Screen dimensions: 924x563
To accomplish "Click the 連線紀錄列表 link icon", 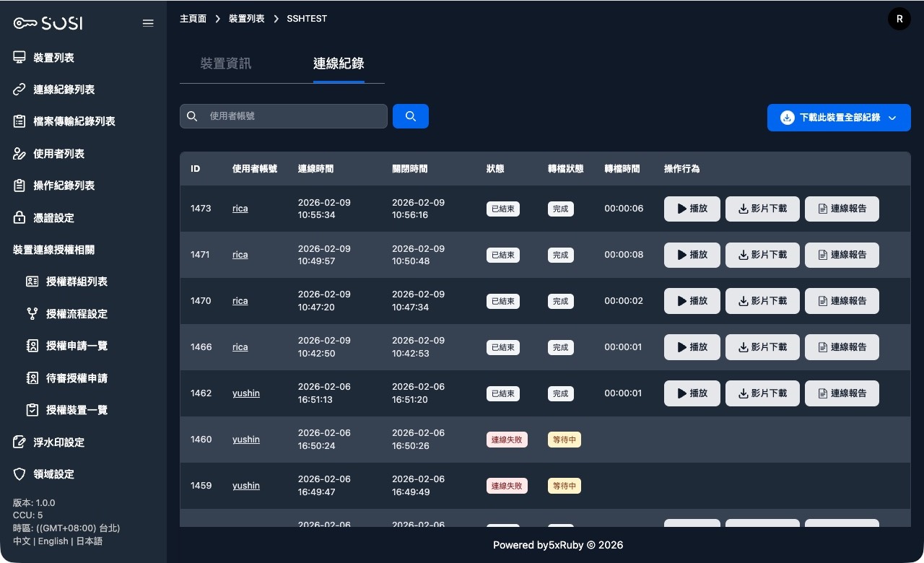I will [x=19, y=90].
